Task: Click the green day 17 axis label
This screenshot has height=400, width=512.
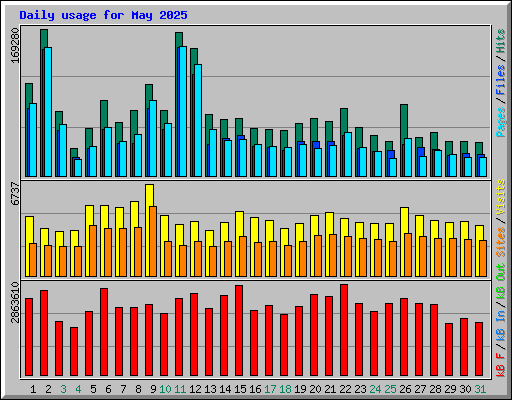Action: point(270,389)
